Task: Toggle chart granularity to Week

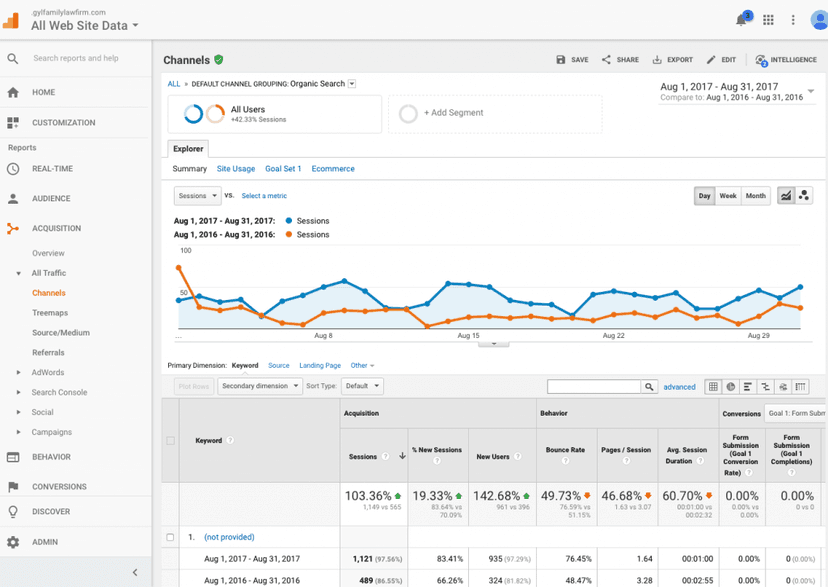Action: point(728,195)
